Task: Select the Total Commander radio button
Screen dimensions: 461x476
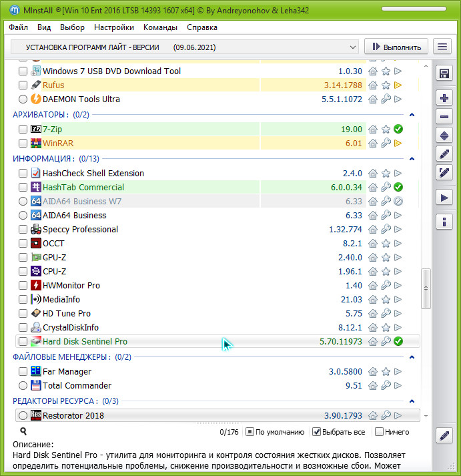Action: (23, 386)
